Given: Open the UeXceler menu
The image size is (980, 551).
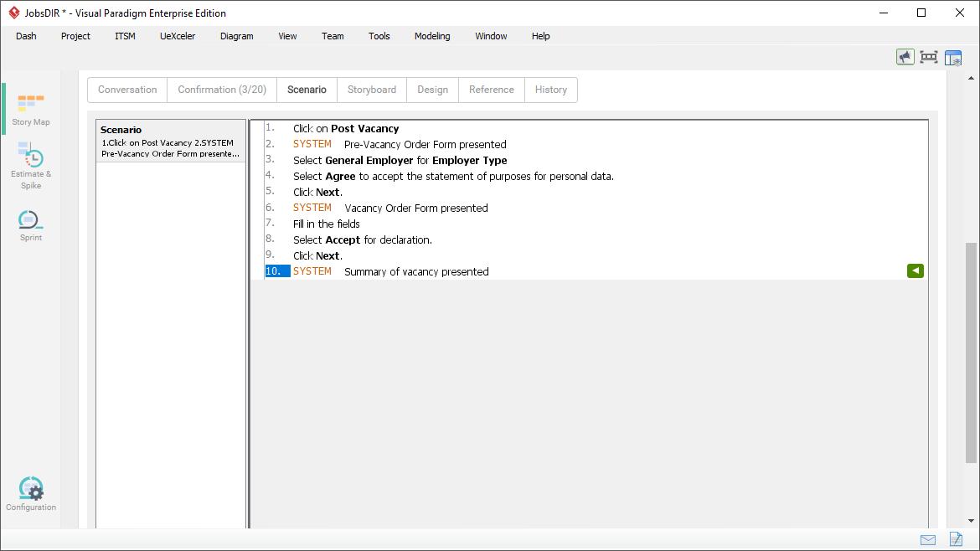Looking at the screenshot, I should coord(178,36).
